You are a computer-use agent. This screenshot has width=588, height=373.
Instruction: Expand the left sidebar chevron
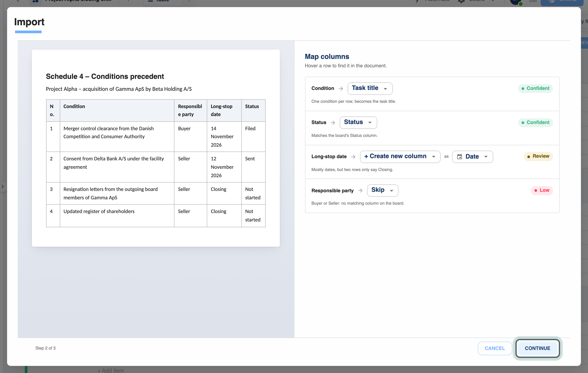[3, 186]
